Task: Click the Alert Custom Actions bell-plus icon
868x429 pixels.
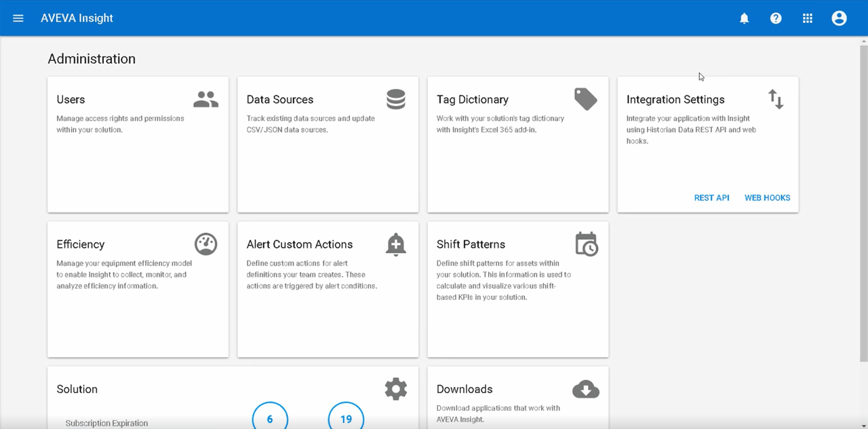Action: point(396,244)
